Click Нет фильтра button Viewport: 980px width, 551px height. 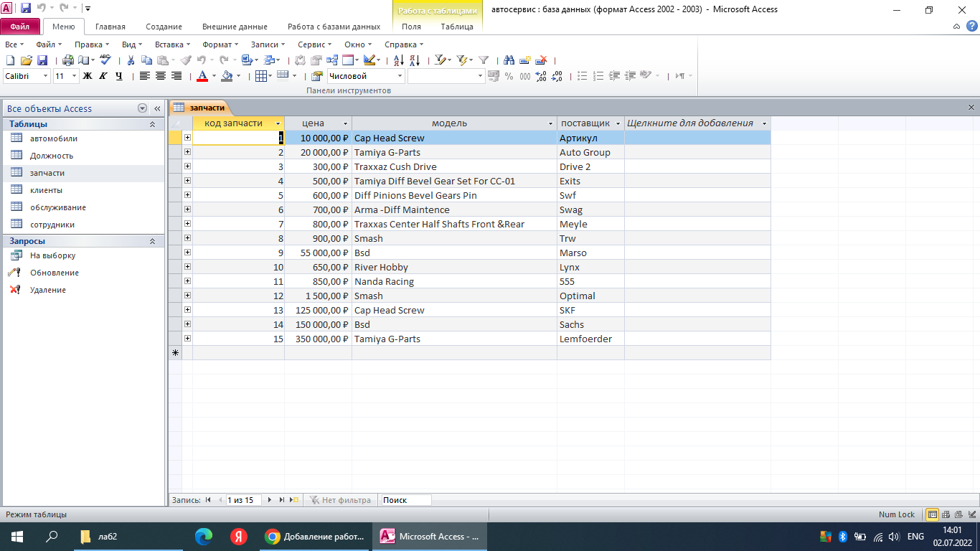point(340,500)
